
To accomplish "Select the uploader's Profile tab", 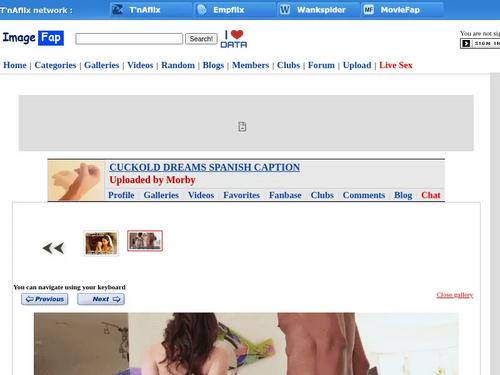I will (121, 195).
